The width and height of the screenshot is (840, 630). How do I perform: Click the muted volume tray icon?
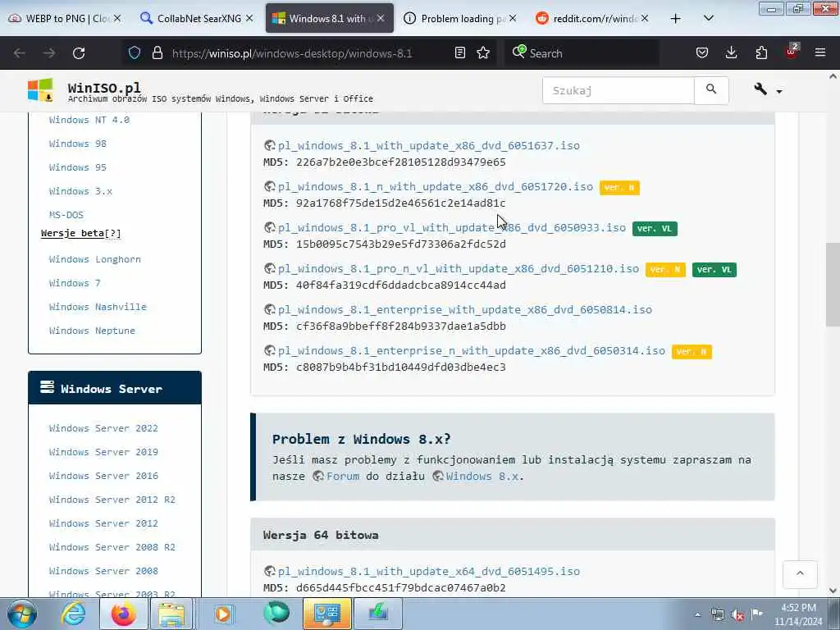(x=737, y=615)
